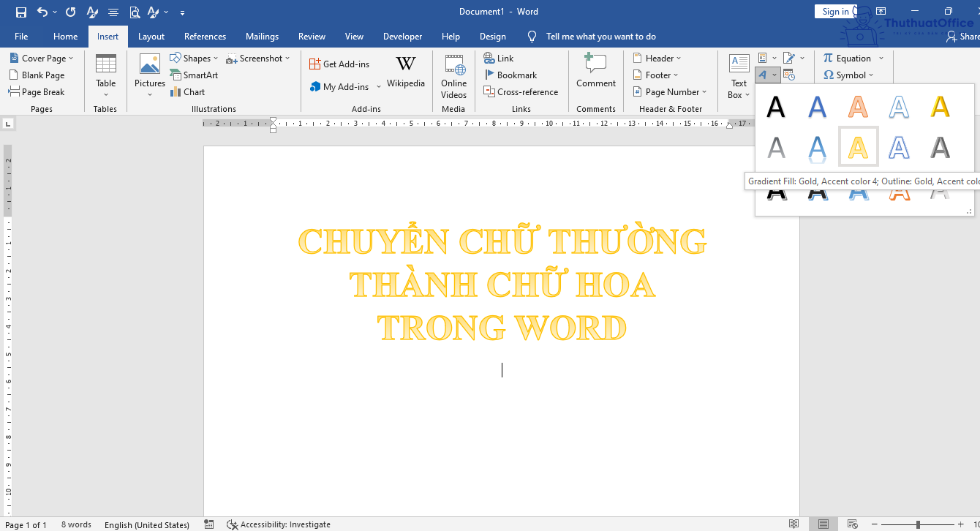Click the Date & Time insert icon
This screenshot has width=980, height=531.
(x=788, y=74)
